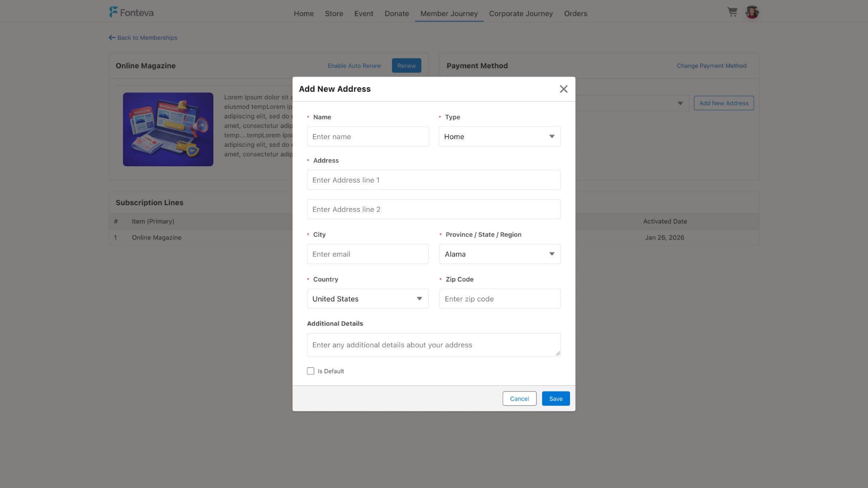The width and height of the screenshot is (868, 488).
Task: Open the Orders nav item
Action: (575, 14)
